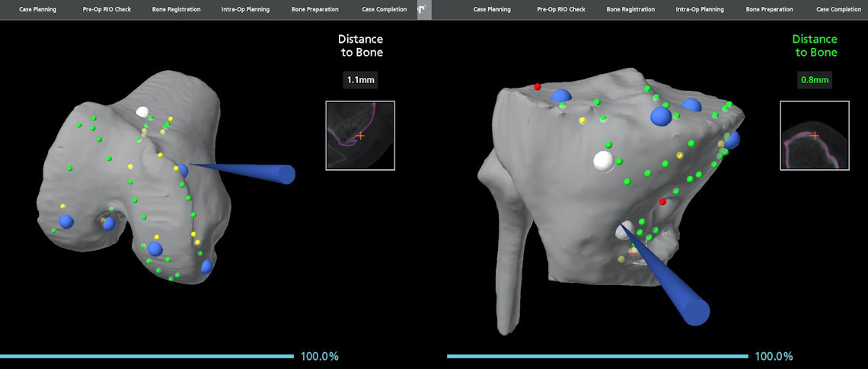
Task: Open Case Planning tab in the femur view
Action: pos(37,10)
